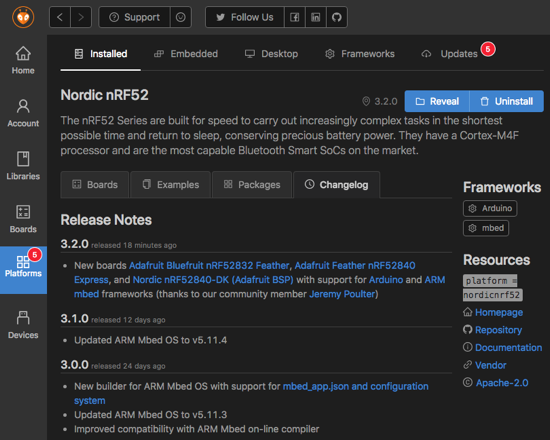Go back with the left arrow
This screenshot has width=550, height=440.
click(60, 17)
